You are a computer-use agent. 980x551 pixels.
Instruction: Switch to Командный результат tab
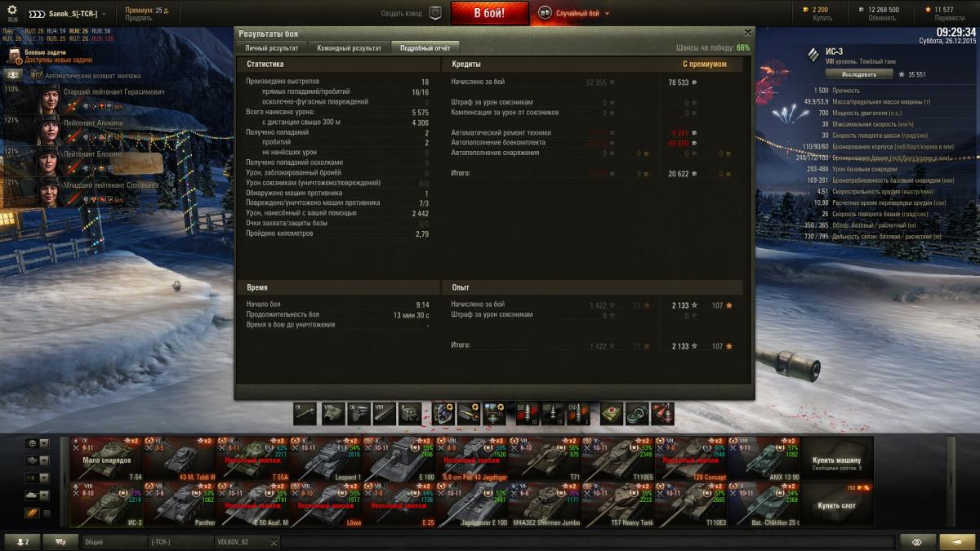click(x=349, y=48)
